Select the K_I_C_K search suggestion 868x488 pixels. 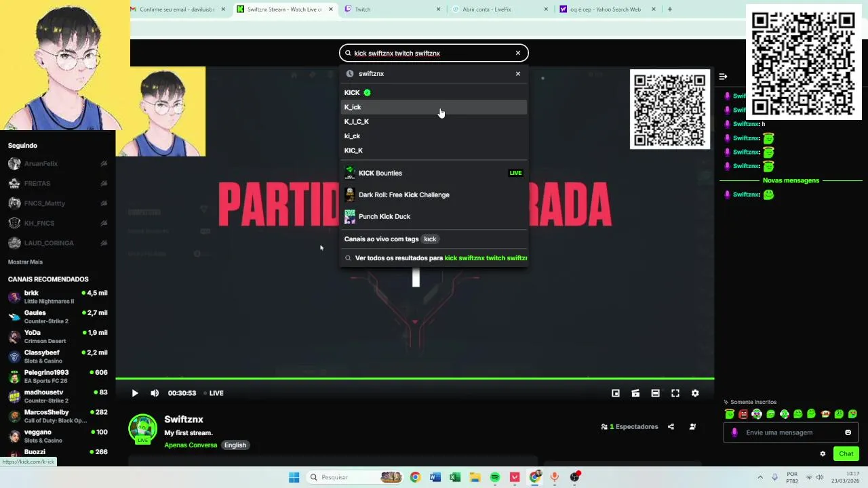[x=433, y=121]
